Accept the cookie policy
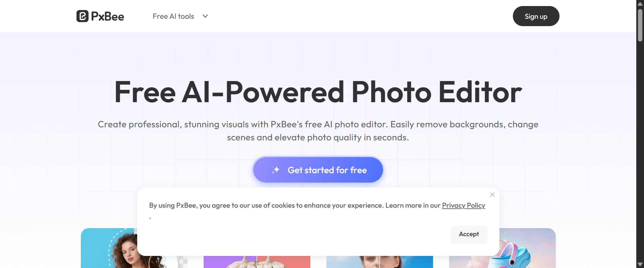This screenshot has height=268, width=644. [x=469, y=234]
